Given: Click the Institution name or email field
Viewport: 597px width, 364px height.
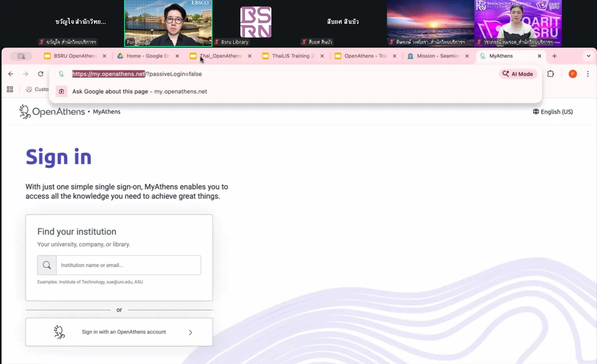Looking at the screenshot, I should pos(129,265).
